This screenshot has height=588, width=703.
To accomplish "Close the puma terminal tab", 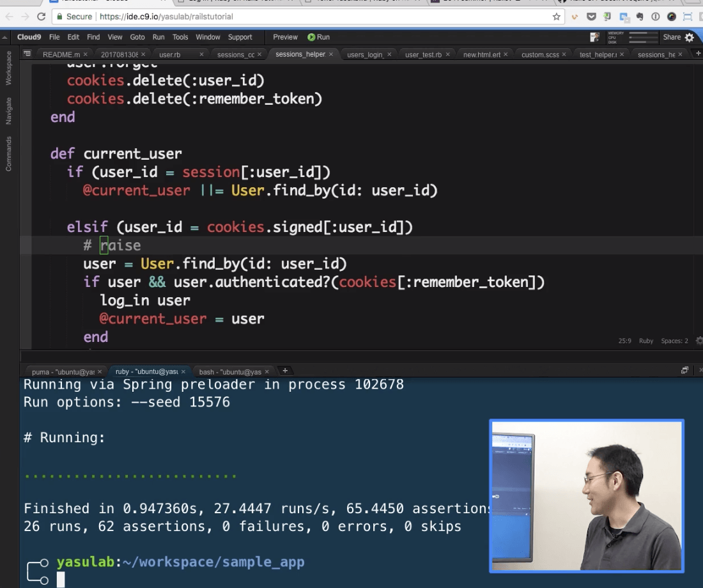I will [x=100, y=372].
